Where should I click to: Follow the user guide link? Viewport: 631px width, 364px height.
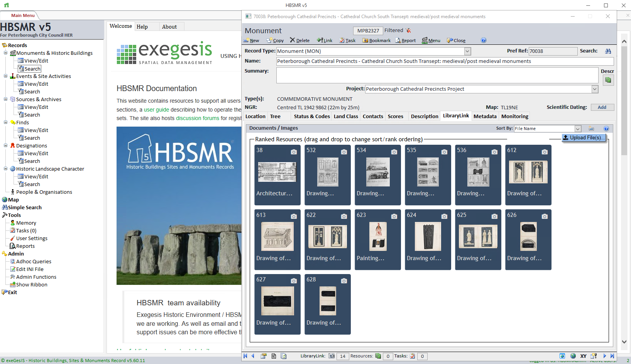[156, 110]
